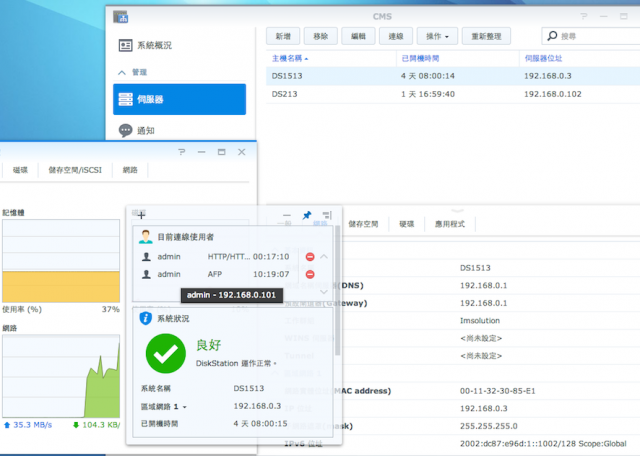This screenshot has width=640, height=456.
Task: Kick the admin AFP connection
Action: pos(310,274)
